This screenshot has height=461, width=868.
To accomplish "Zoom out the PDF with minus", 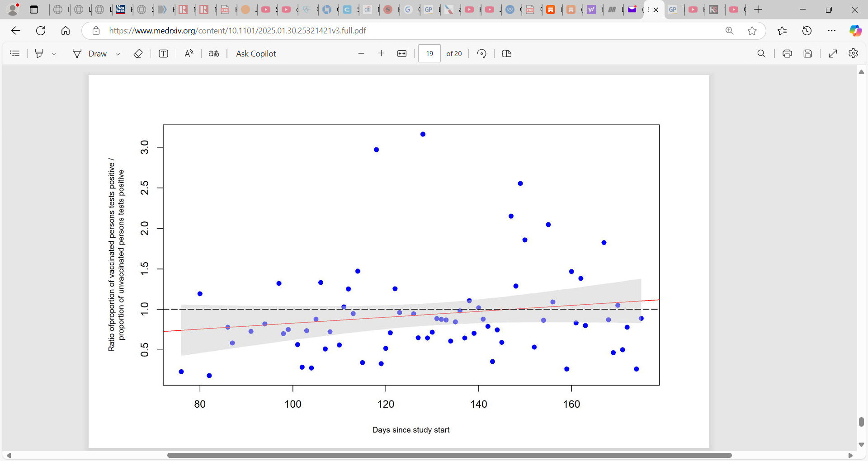I will (361, 53).
